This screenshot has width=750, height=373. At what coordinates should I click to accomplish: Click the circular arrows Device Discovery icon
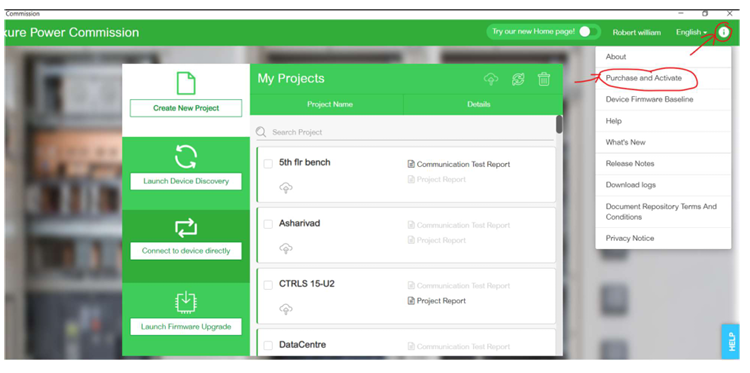(x=186, y=156)
